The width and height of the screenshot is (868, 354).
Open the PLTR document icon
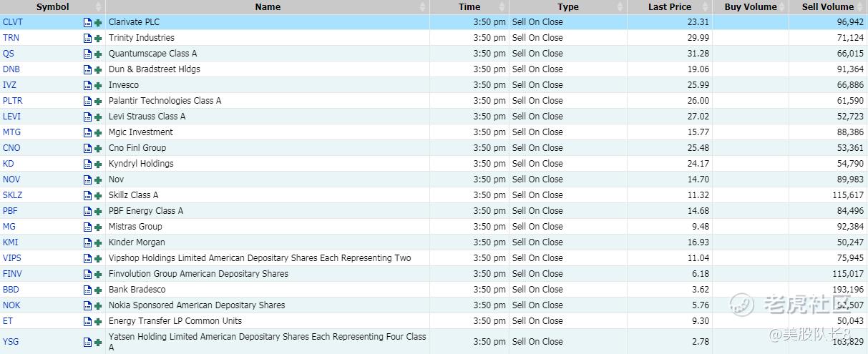(x=87, y=102)
